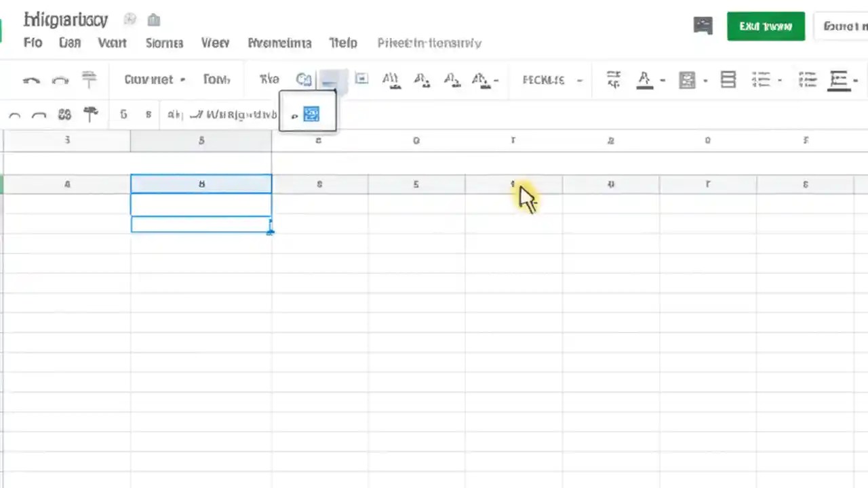Select the Print icon

point(89,79)
